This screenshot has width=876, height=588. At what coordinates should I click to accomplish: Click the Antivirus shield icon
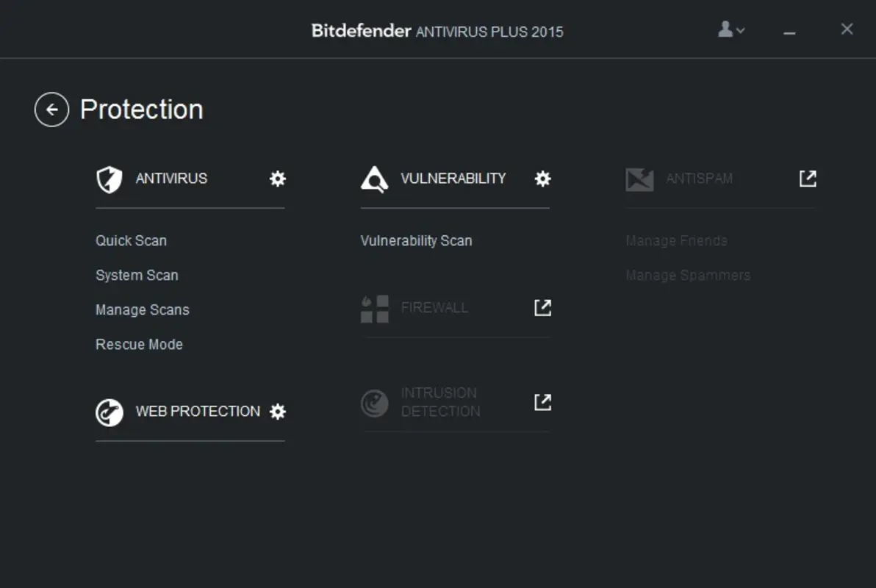coord(109,179)
